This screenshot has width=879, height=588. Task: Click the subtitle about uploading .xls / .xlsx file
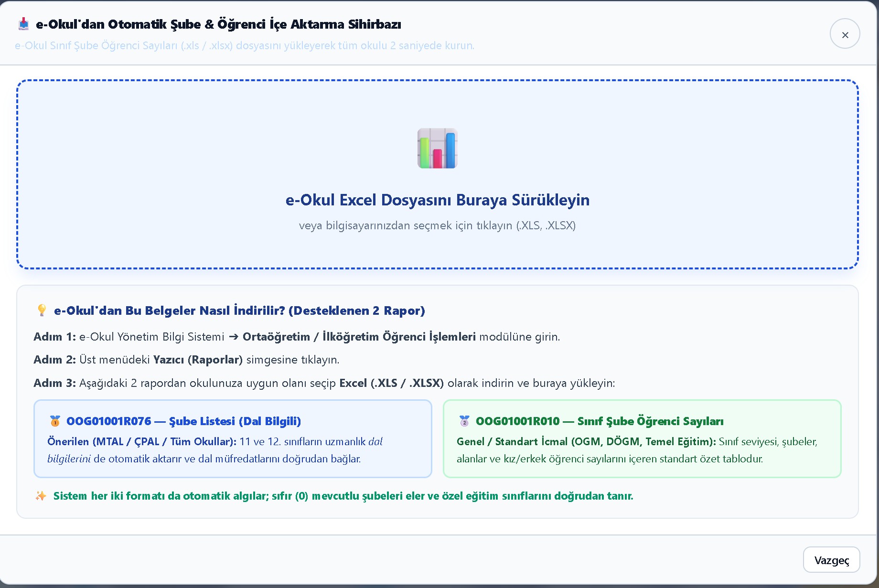point(245,46)
